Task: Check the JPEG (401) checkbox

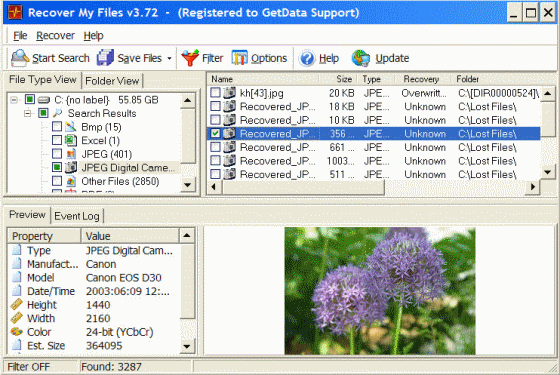Action: [x=57, y=154]
